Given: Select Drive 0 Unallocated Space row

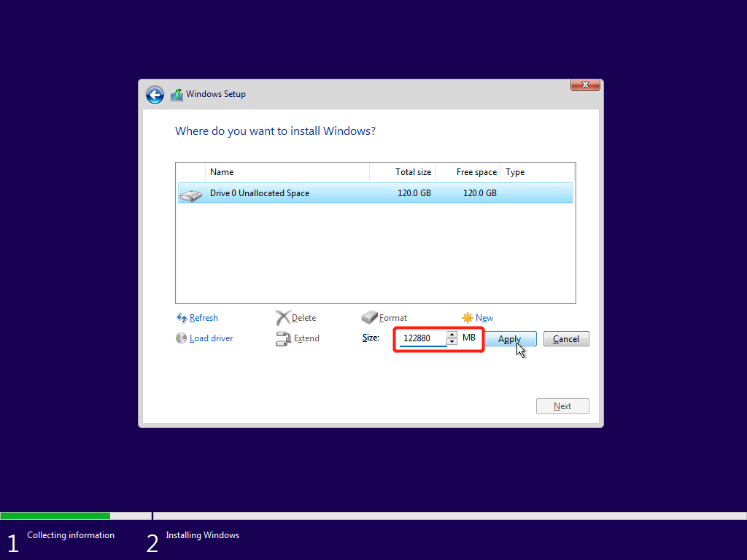Looking at the screenshot, I should (x=376, y=192).
